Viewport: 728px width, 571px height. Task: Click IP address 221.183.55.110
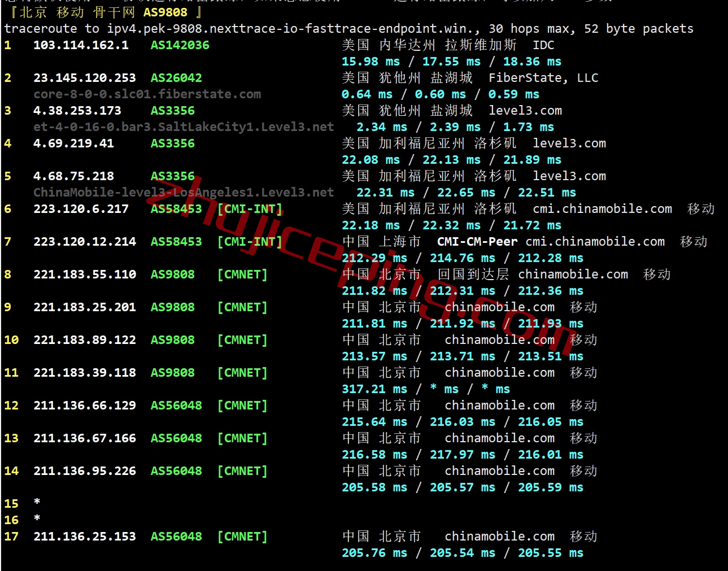85,274
